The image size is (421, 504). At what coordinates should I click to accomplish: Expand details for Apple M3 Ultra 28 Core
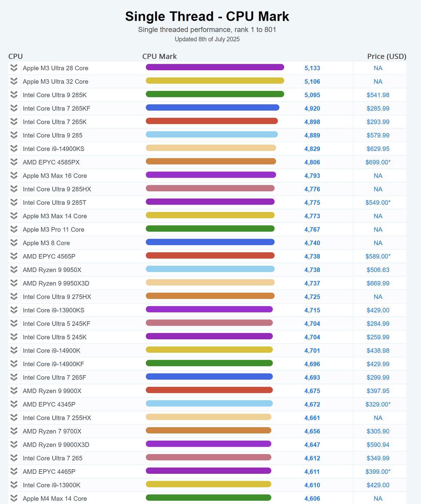(14, 68)
